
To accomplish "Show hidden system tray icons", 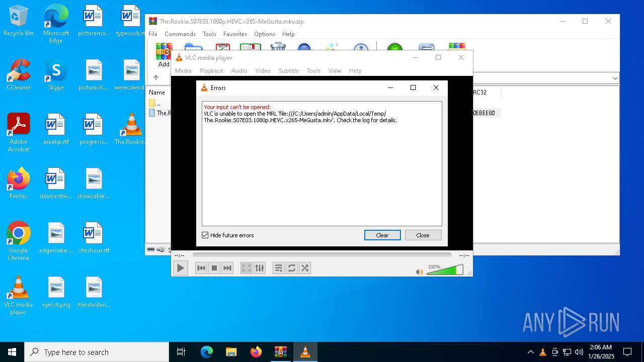I will click(x=530, y=352).
